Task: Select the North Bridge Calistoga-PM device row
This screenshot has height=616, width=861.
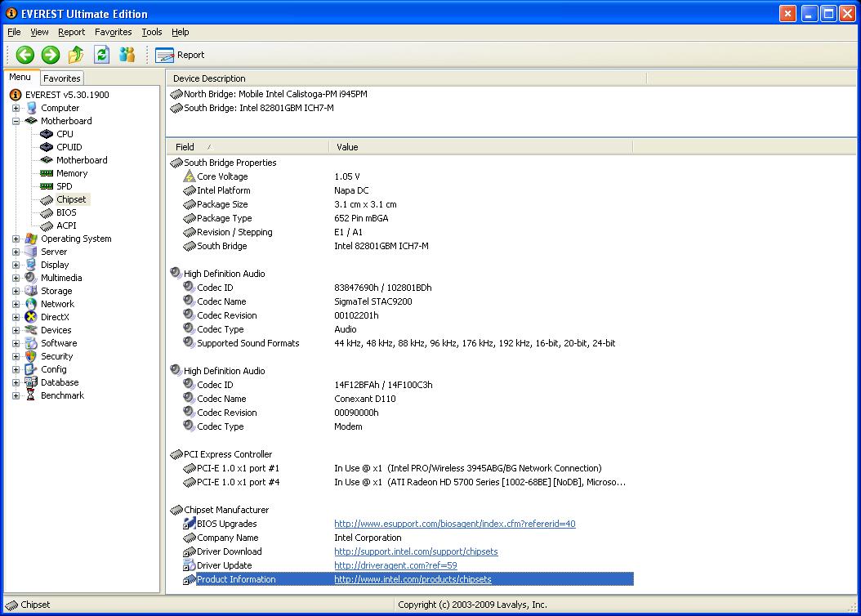Action: 269,95
